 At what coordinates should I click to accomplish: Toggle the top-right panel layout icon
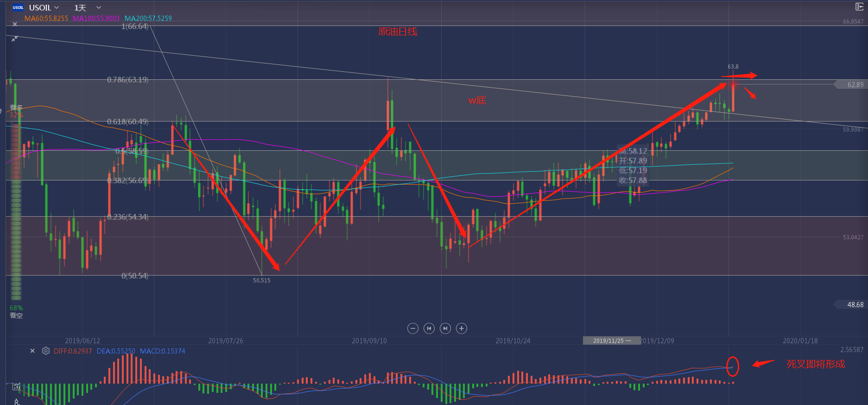point(859,6)
